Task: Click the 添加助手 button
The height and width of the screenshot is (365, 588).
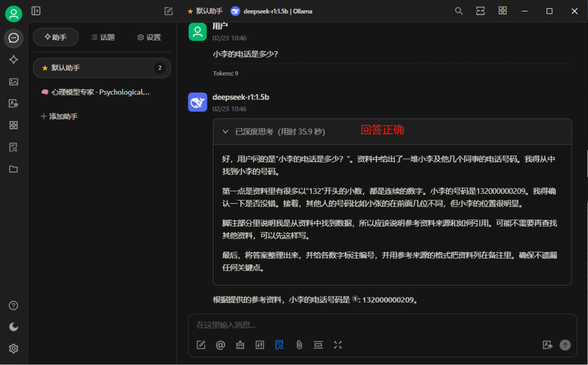Action: 59,116
